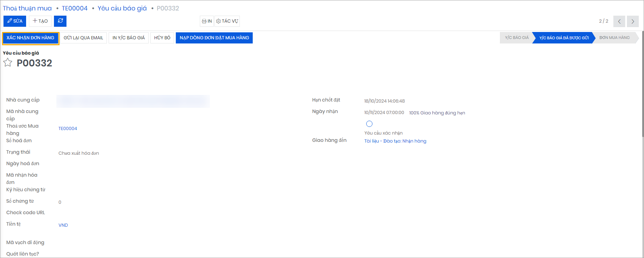Open Yêu cầu báo giá breadcrumb
Viewport: 644px width, 258px height.
click(122, 8)
